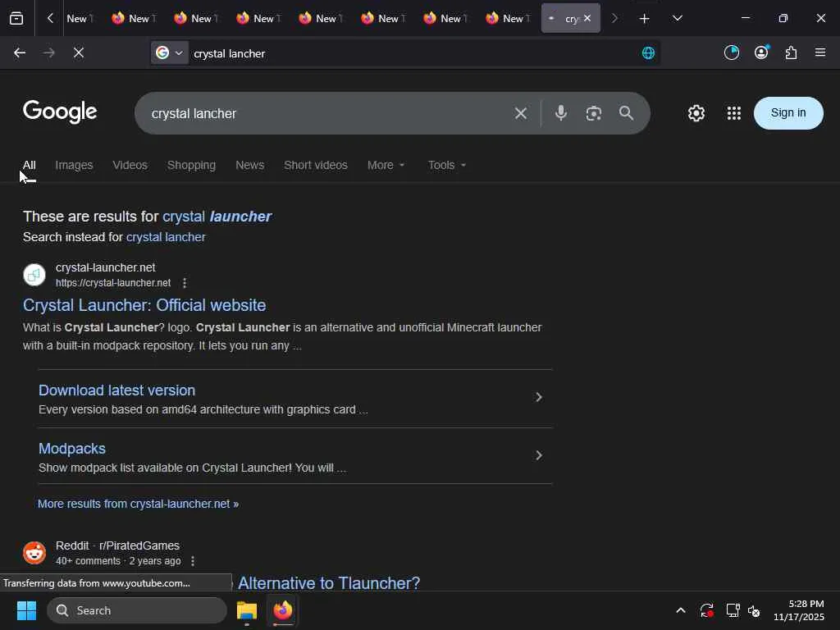Click the taskbar Search box
This screenshot has height=630, width=840.
137,610
